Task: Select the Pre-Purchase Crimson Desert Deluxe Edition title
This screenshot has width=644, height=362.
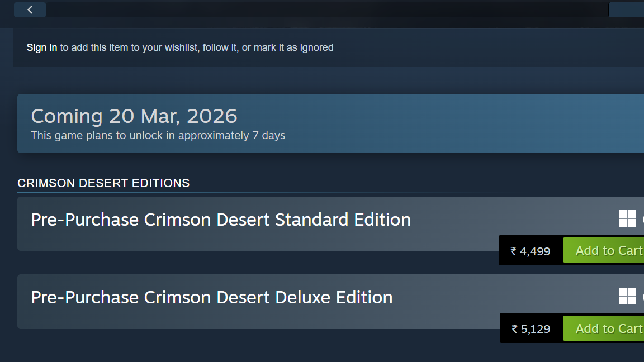Action: click(212, 297)
